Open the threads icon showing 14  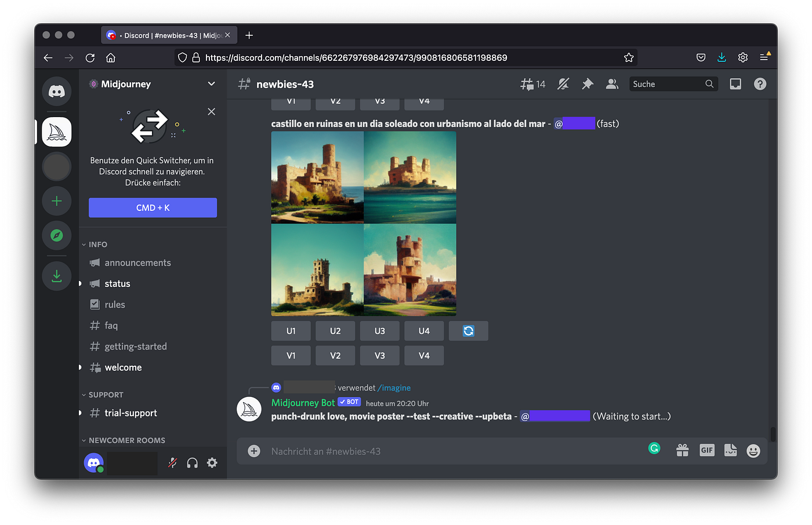tap(532, 84)
